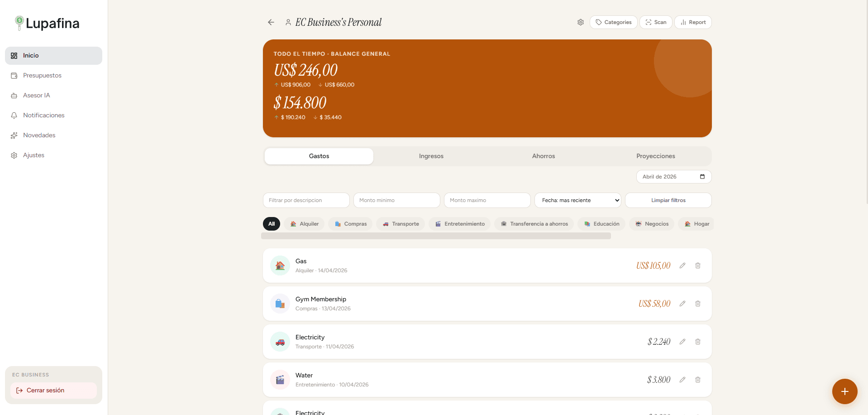Click the Monto minimo field

396,200
